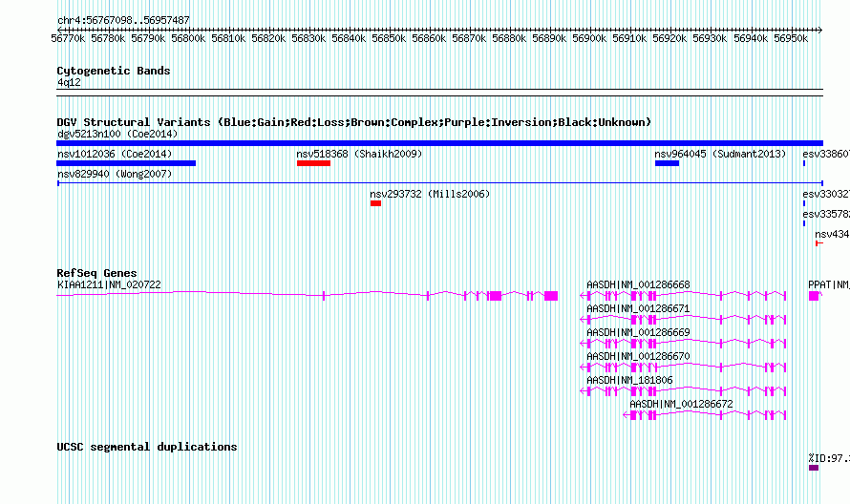850x504 pixels.
Task: Select the nsv1012036 (Coe2014) blue variant bar
Action: pos(126,163)
